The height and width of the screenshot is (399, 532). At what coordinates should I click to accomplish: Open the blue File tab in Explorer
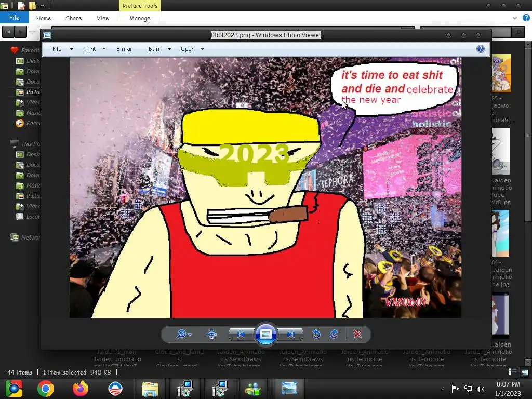click(x=14, y=18)
